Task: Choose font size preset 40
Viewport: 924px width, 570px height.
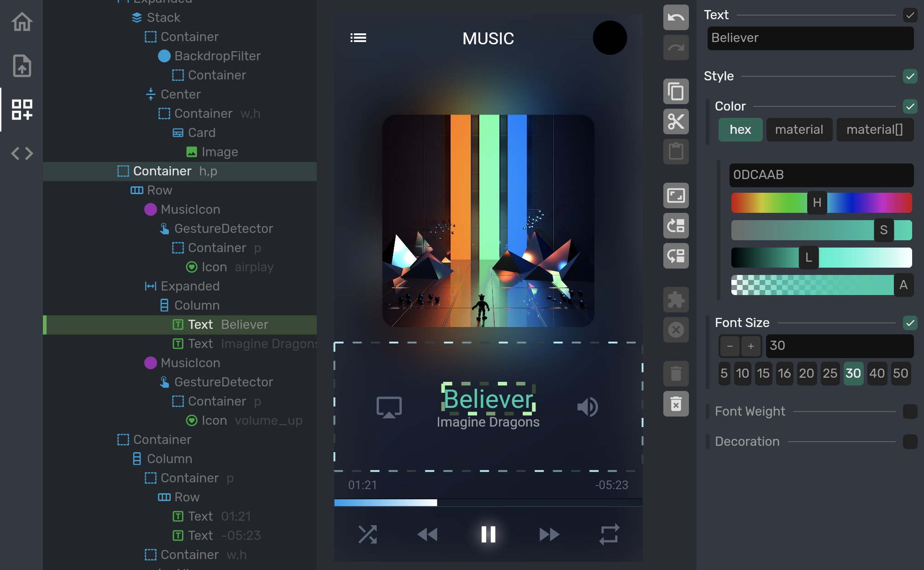Action: (x=877, y=373)
